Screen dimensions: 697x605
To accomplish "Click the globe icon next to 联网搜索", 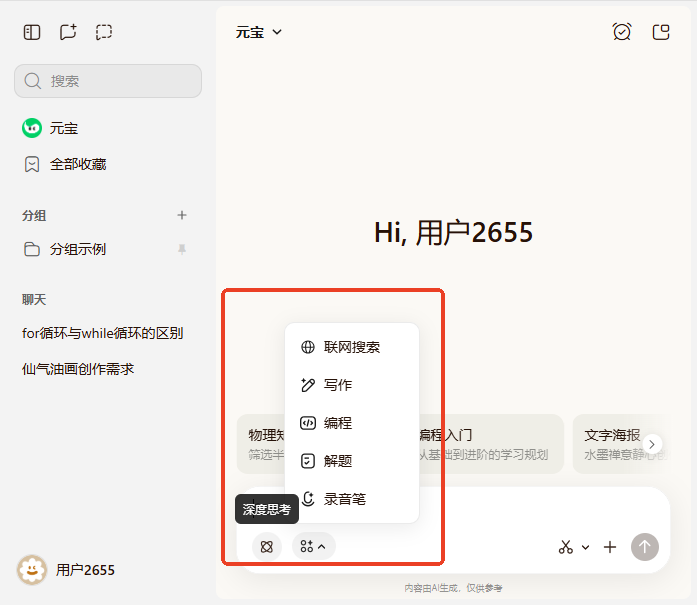I will click(x=308, y=347).
